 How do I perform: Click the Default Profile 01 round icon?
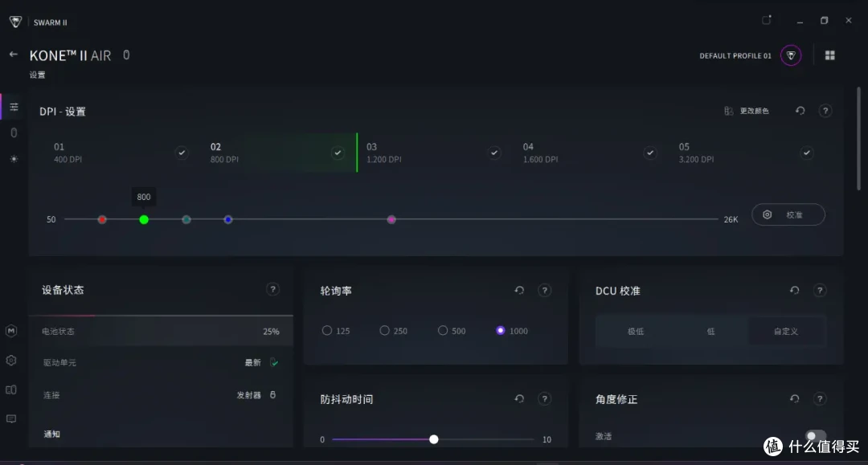(x=791, y=55)
